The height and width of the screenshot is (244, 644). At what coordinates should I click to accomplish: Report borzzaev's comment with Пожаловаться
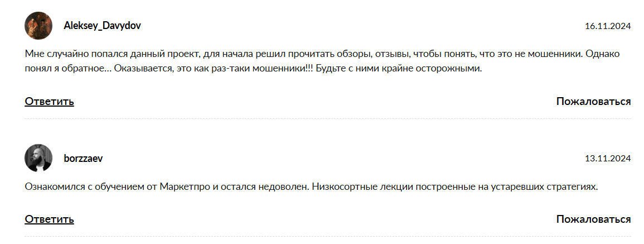click(x=593, y=219)
